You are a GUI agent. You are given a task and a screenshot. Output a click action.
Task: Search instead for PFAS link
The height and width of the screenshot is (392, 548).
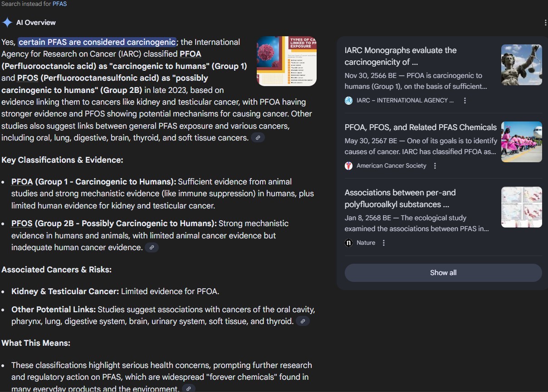(59, 4)
